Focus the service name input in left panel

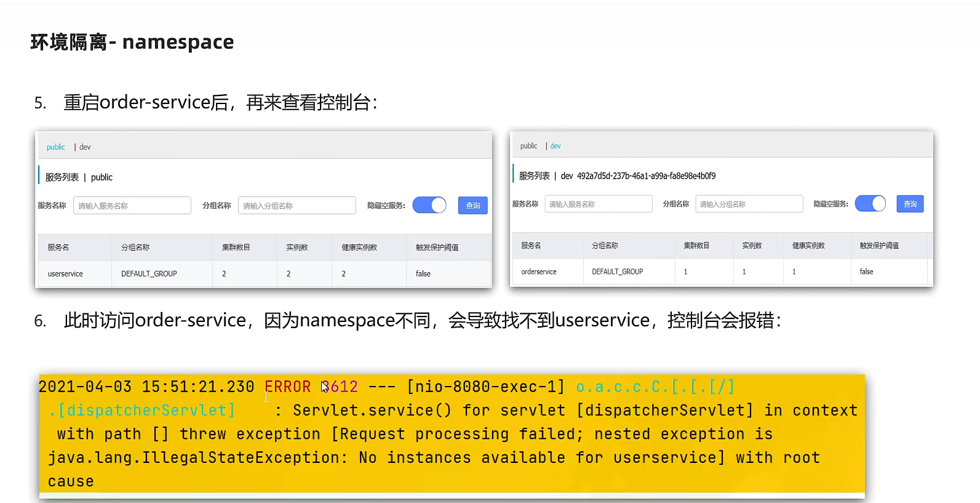pos(132,206)
